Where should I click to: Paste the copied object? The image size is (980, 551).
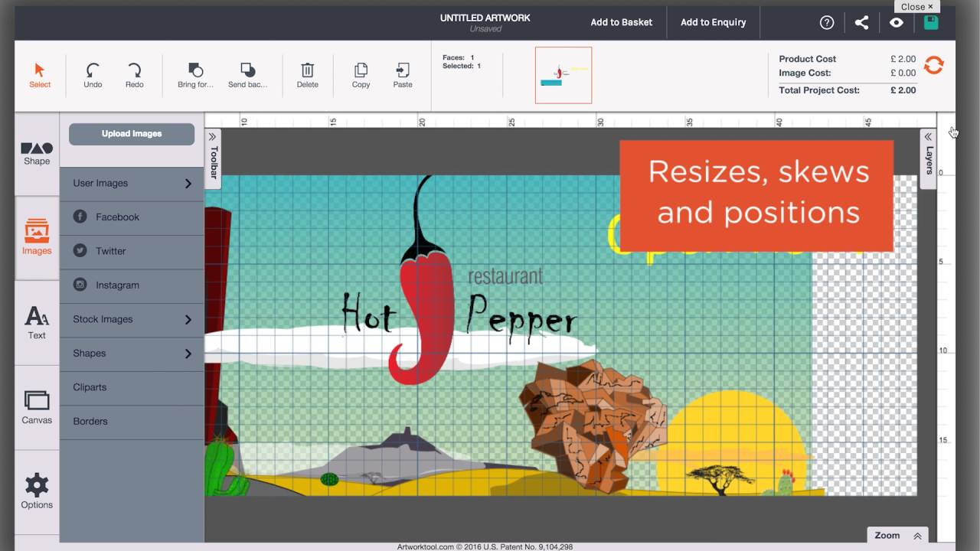pos(403,76)
